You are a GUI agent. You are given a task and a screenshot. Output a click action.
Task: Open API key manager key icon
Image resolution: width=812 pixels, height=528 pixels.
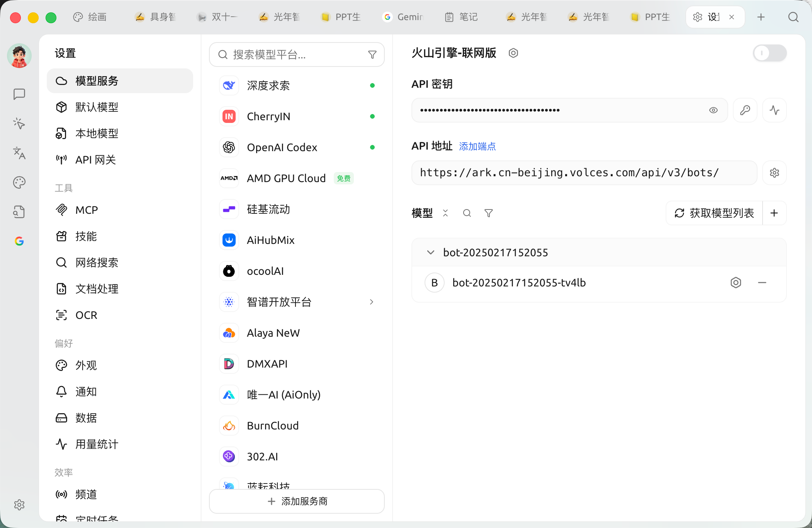[x=745, y=110]
